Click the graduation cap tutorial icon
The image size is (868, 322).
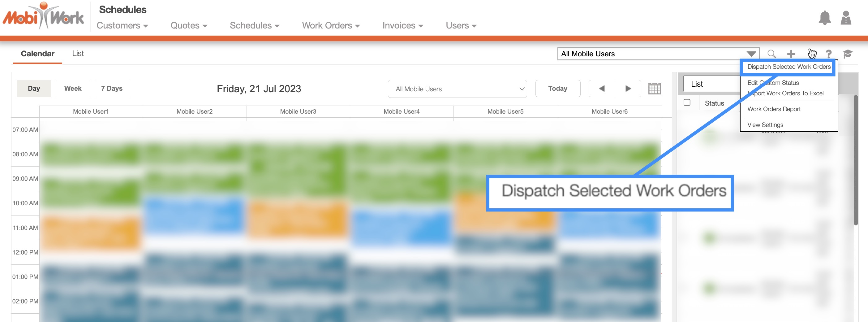pos(848,54)
